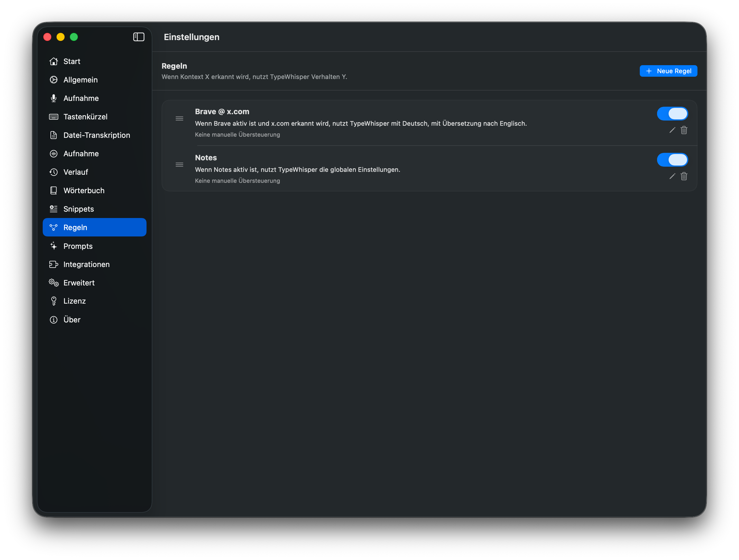Screen dimensions: 739x560
Task: Click the info icon beside Über
Action: (x=53, y=320)
